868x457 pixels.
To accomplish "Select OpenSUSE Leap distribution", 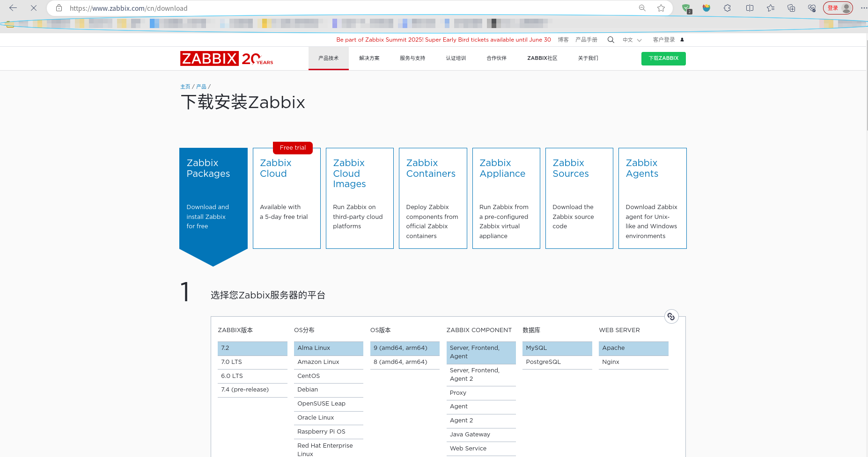I will 329,404.
